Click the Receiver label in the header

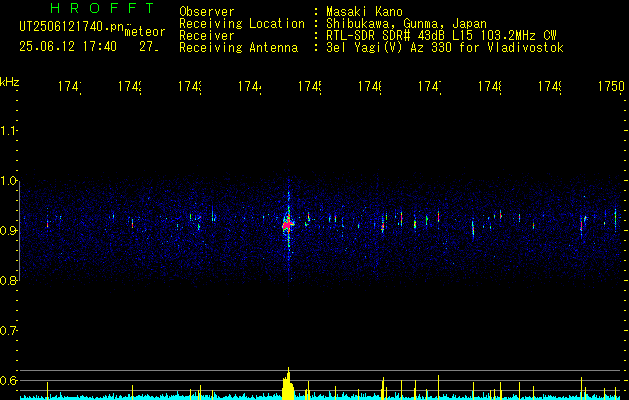tap(207, 36)
